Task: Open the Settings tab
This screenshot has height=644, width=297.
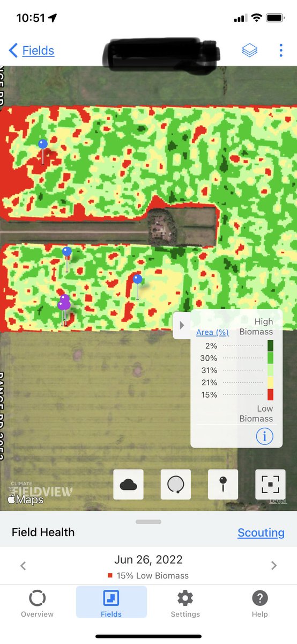Action: 185,603
